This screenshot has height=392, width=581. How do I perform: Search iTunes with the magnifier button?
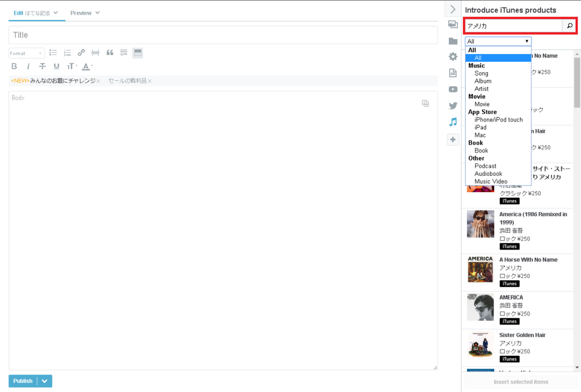570,26
